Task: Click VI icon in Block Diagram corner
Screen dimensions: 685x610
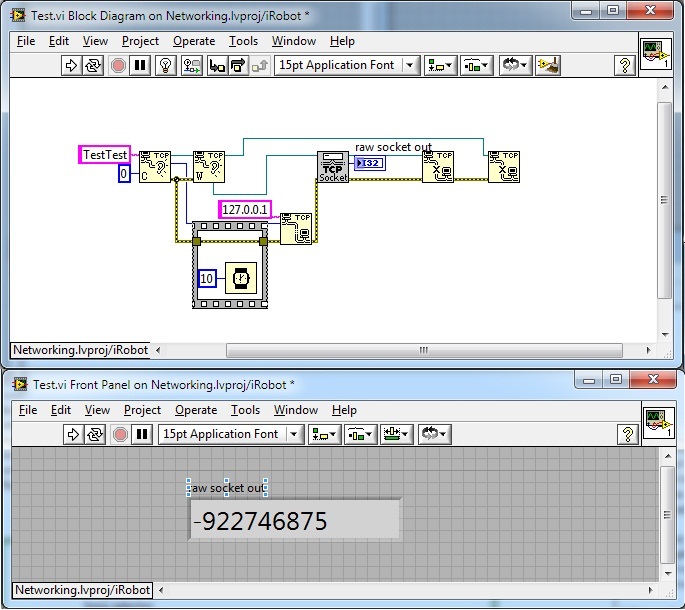Action: tap(655, 53)
